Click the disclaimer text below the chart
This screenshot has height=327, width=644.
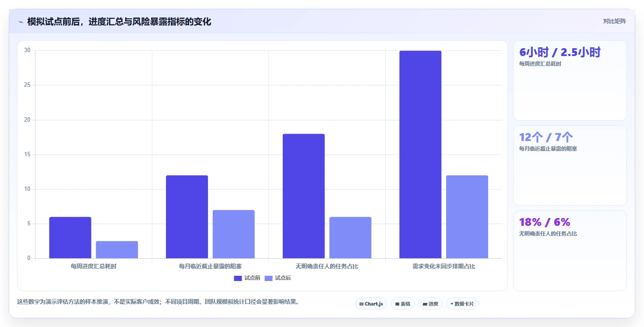[159, 302]
